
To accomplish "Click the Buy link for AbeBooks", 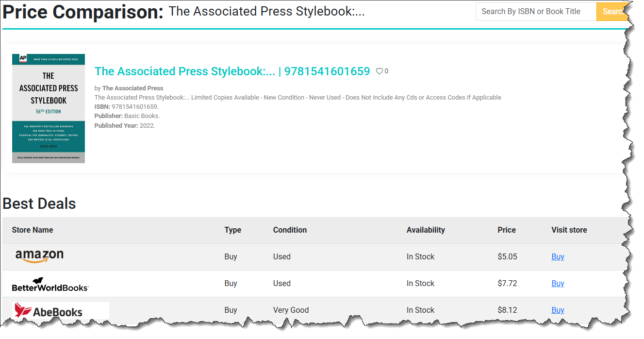I will click(558, 310).
